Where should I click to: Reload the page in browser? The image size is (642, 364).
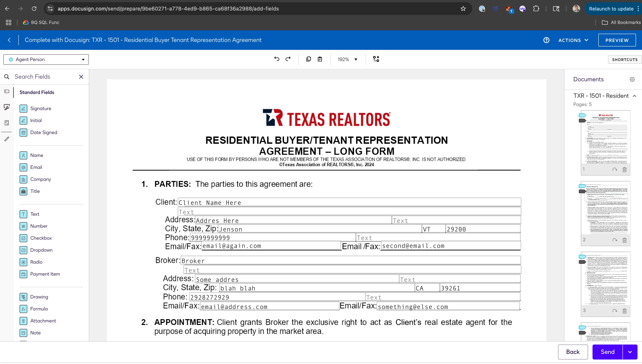click(x=34, y=9)
